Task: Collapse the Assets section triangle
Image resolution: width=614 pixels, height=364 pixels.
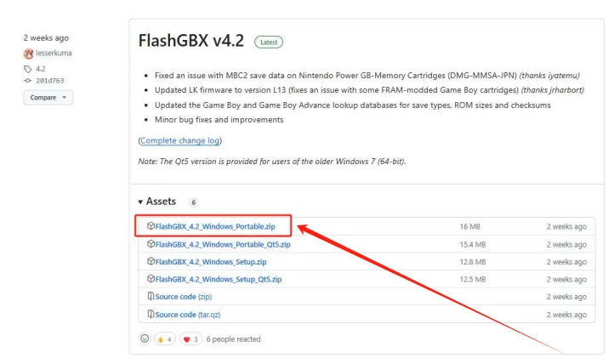Action: coord(140,202)
